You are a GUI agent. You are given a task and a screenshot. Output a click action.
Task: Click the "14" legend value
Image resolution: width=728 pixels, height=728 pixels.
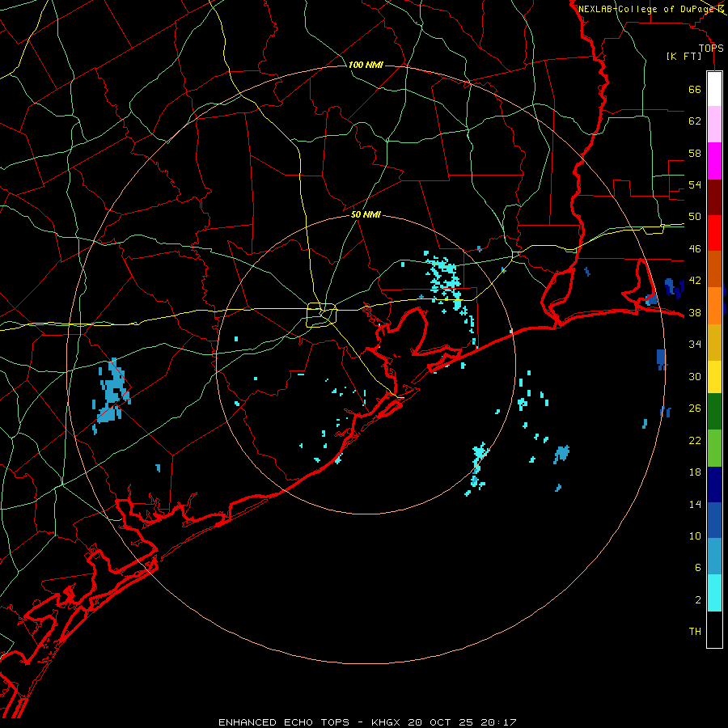pos(695,504)
